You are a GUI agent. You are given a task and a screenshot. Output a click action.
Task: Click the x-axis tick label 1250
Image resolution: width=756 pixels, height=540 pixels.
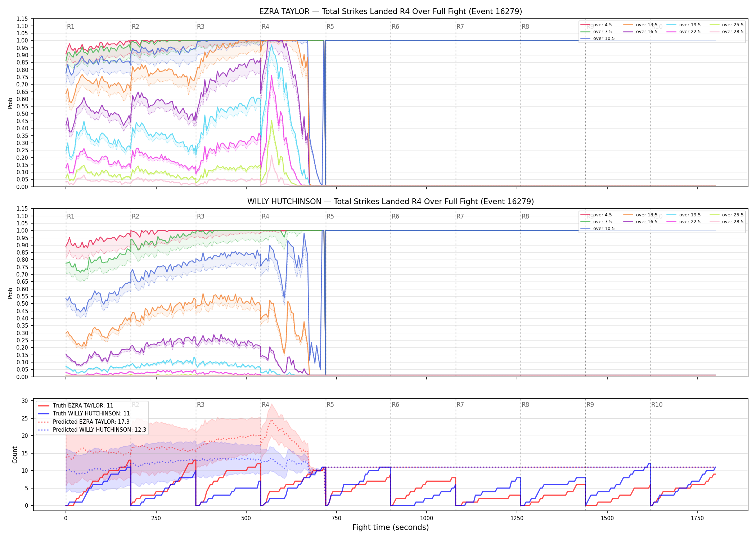[517, 518]
